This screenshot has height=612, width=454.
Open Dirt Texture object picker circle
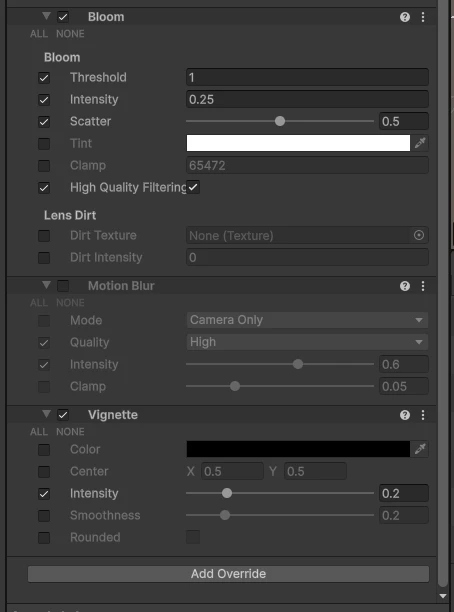[418, 235]
